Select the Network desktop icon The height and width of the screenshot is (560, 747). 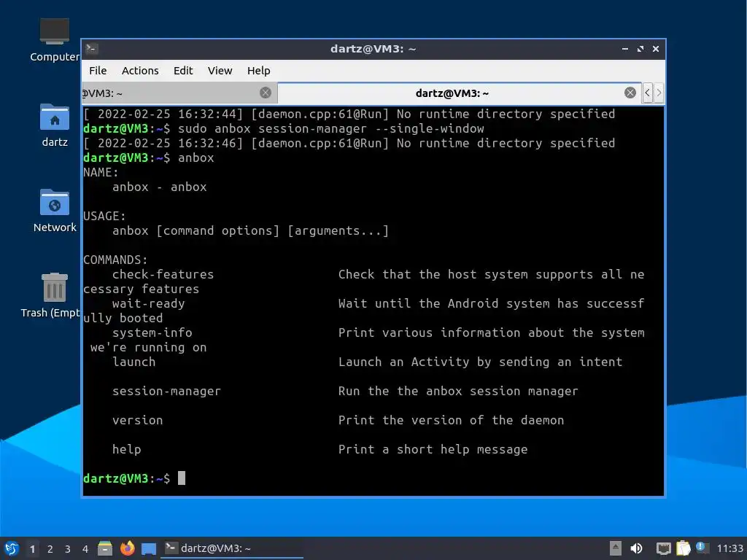click(54, 210)
